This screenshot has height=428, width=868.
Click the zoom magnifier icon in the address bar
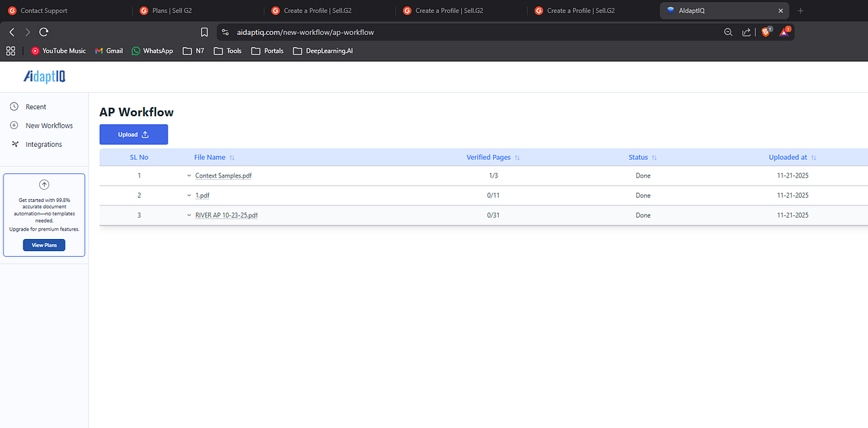coord(728,32)
